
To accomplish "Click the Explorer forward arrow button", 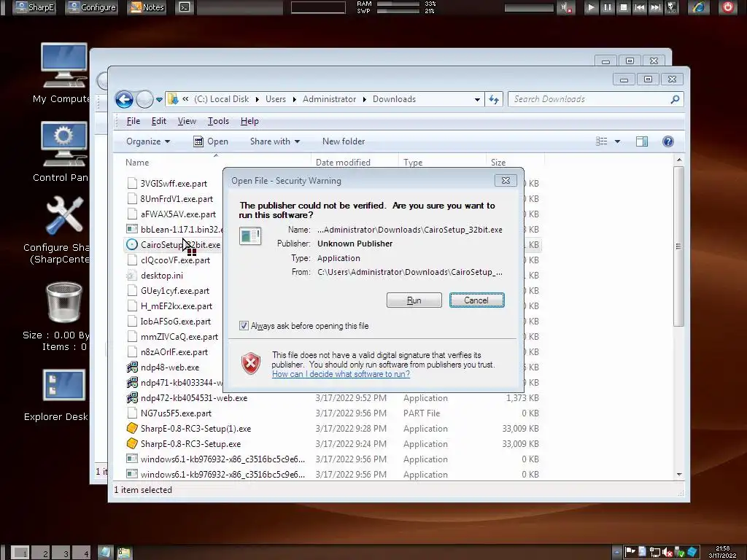I will tap(144, 99).
